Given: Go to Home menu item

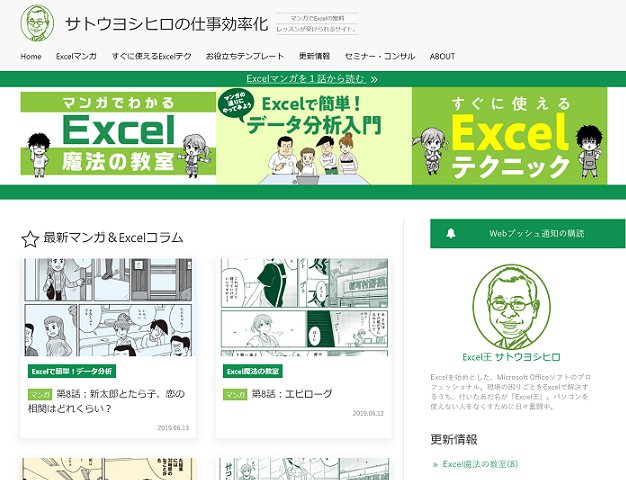Looking at the screenshot, I should coord(31,56).
